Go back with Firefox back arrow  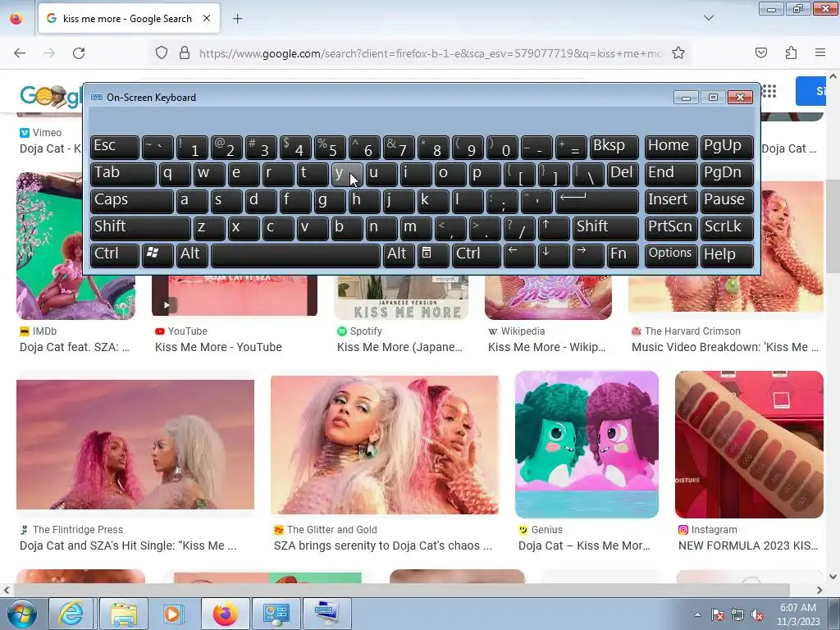(20, 53)
